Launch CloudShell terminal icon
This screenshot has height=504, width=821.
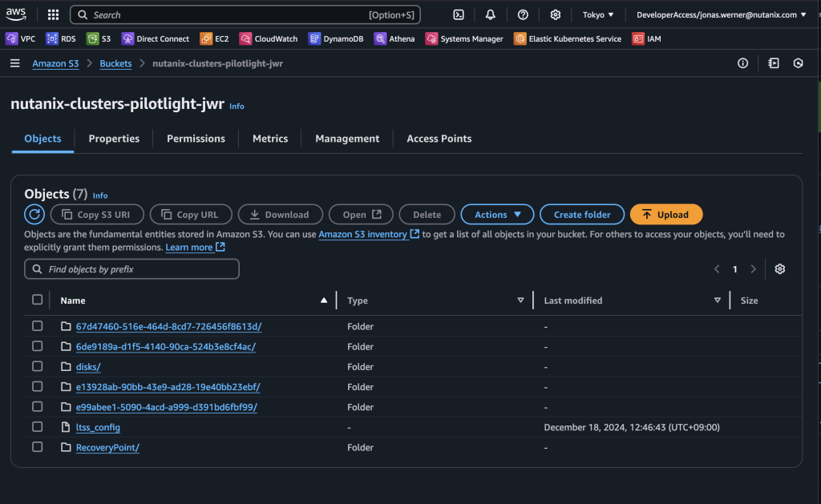pyautogui.click(x=459, y=14)
